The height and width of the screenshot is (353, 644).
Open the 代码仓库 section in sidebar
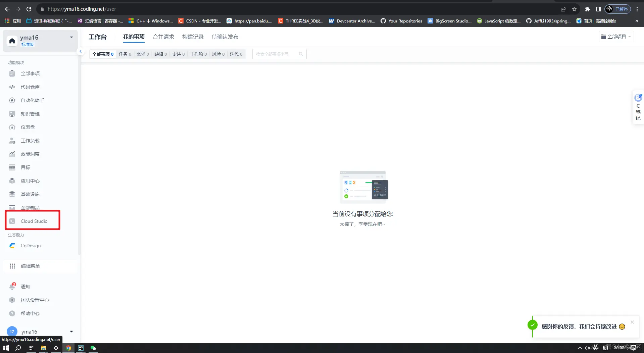(x=30, y=87)
